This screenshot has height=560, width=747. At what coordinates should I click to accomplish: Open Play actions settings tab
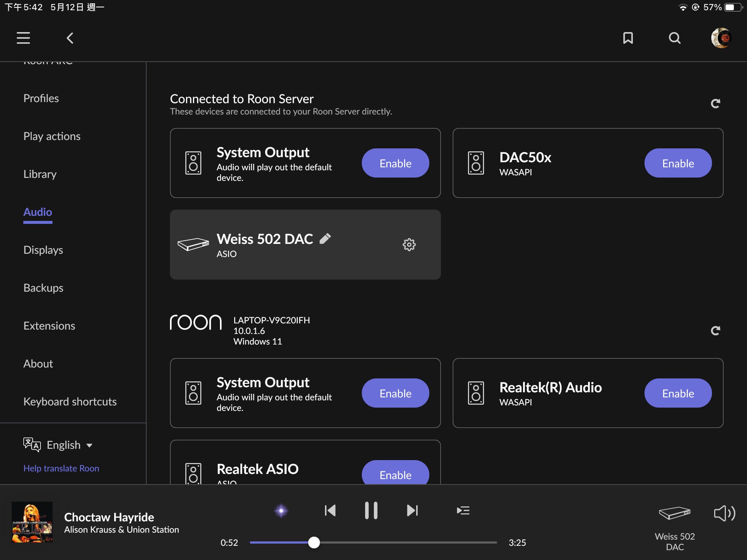tap(52, 136)
